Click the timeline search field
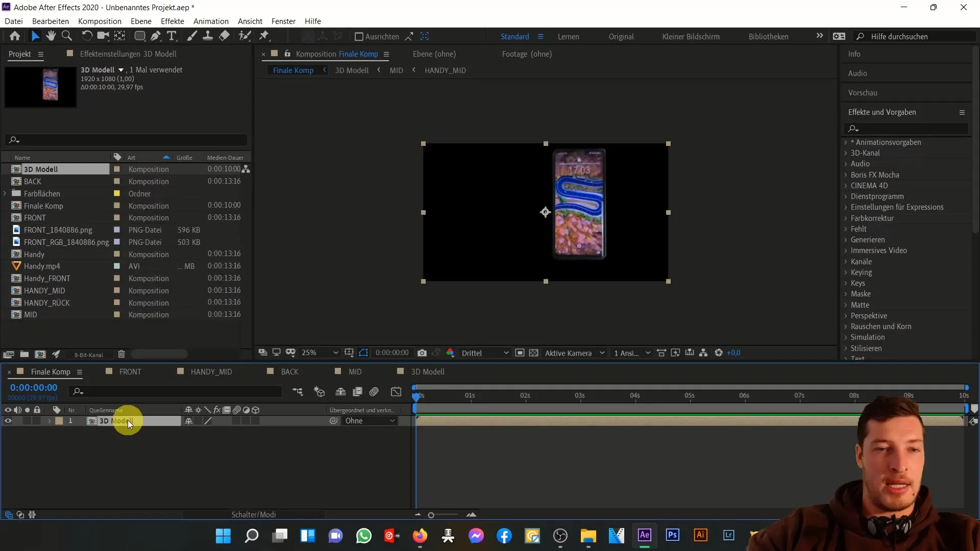Screen dimensions: 980x551 coord(176,391)
